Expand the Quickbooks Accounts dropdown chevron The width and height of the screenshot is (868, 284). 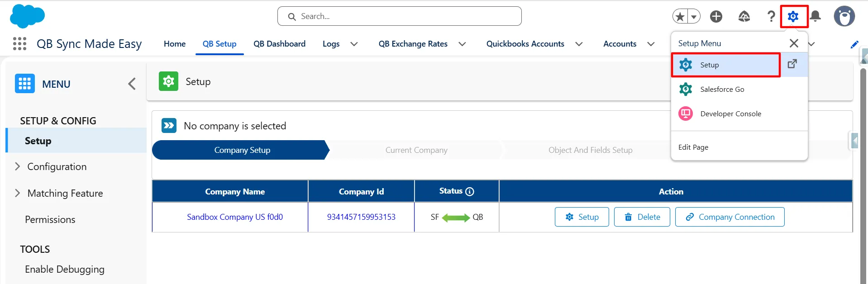(579, 44)
